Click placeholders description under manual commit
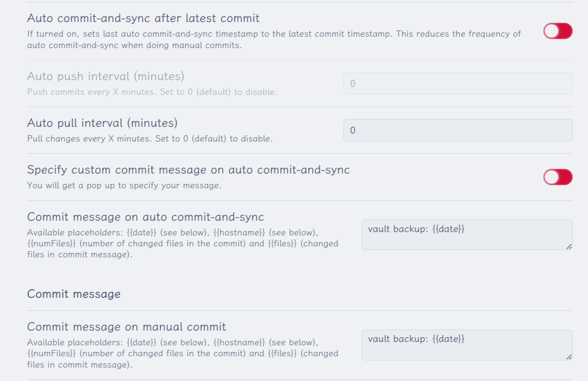 pos(183,354)
